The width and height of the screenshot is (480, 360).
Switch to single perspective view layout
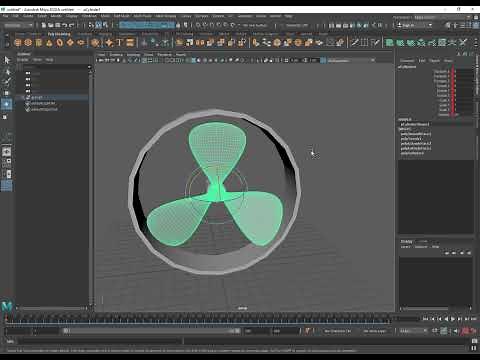7,152
